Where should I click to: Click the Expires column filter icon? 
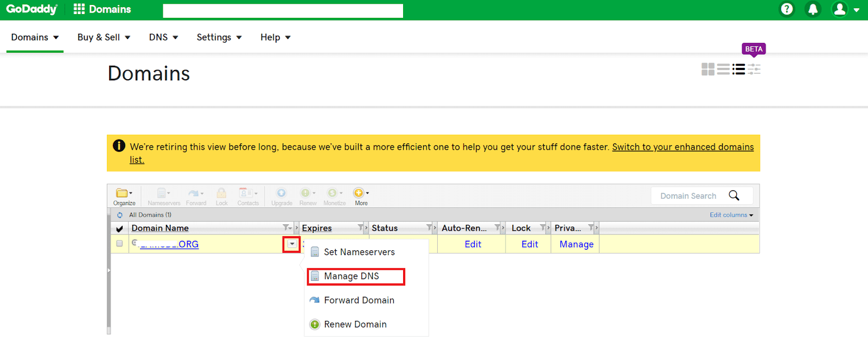point(360,227)
